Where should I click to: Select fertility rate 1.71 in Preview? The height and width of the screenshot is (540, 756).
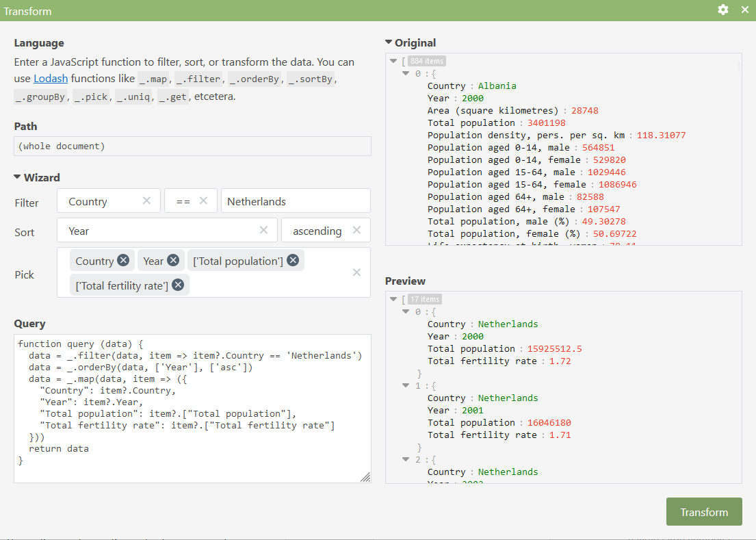[560, 435]
